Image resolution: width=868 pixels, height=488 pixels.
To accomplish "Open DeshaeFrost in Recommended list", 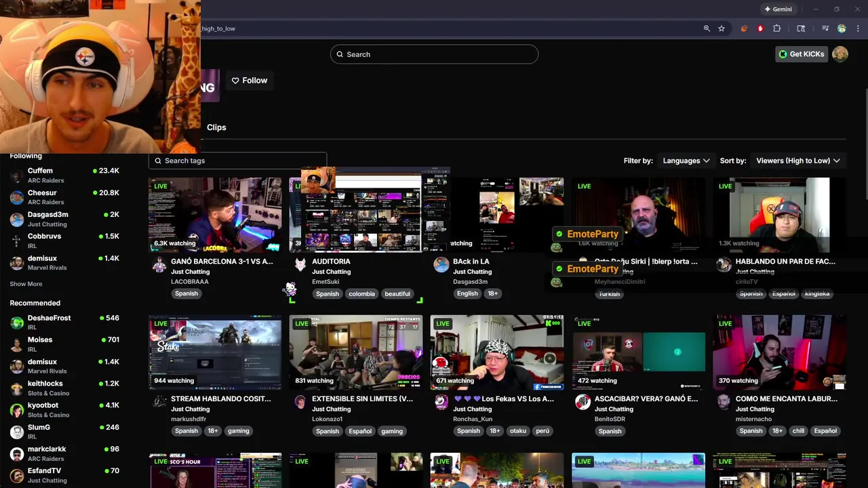I will pyautogui.click(x=64, y=323).
